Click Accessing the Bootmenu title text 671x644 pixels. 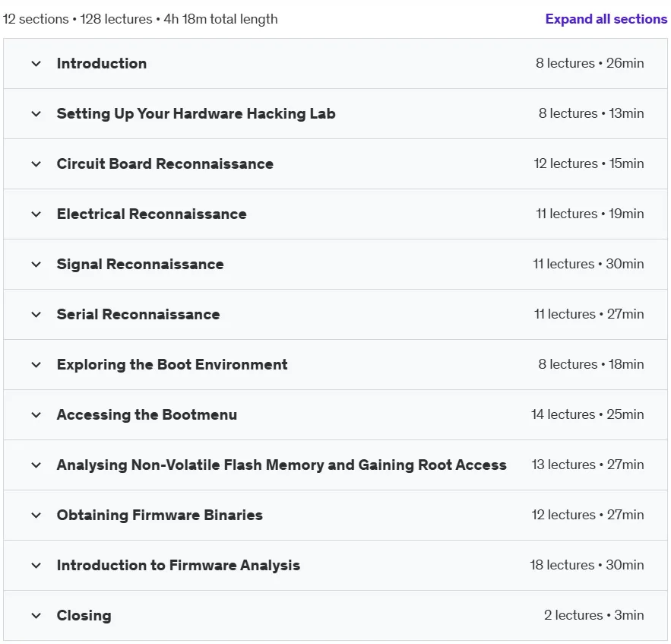pos(147,415)
